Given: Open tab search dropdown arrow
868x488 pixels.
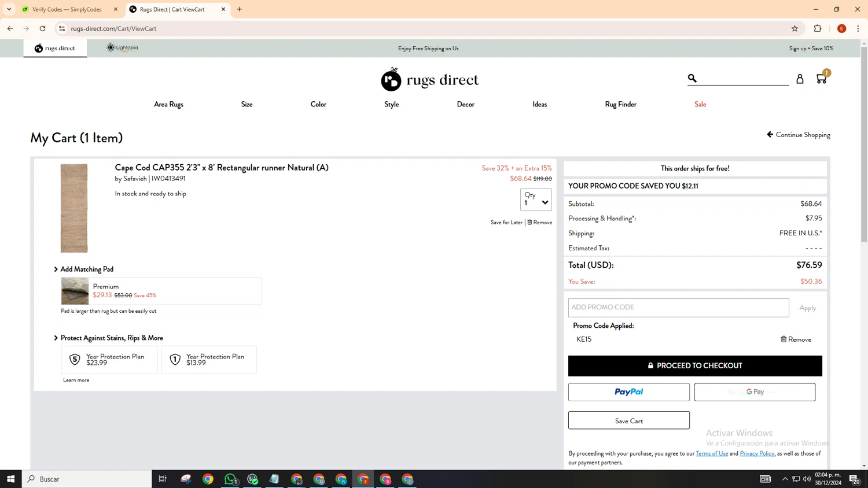Looking at the screenshot, I should click(x=9, y=9).
